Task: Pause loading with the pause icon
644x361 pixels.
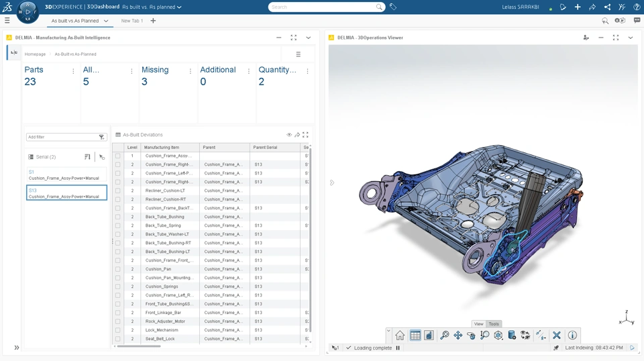Action: [x=398, y=348]
